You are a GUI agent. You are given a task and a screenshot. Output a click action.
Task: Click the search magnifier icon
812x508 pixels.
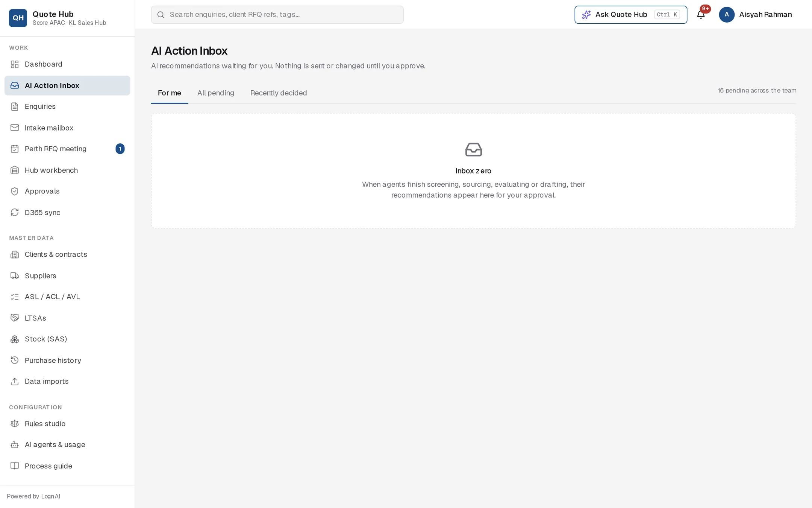tap(161, 15)
